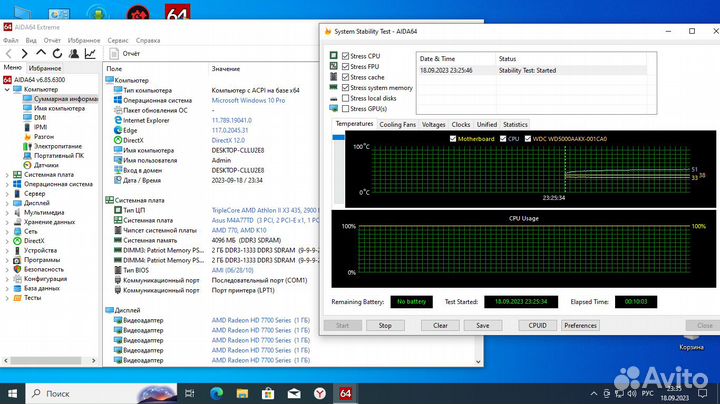Image resolution: width=720 pixels, height=404 pixels.
Task: Toggle Stress FPU checkbox
Action: [x=345, y=67]
